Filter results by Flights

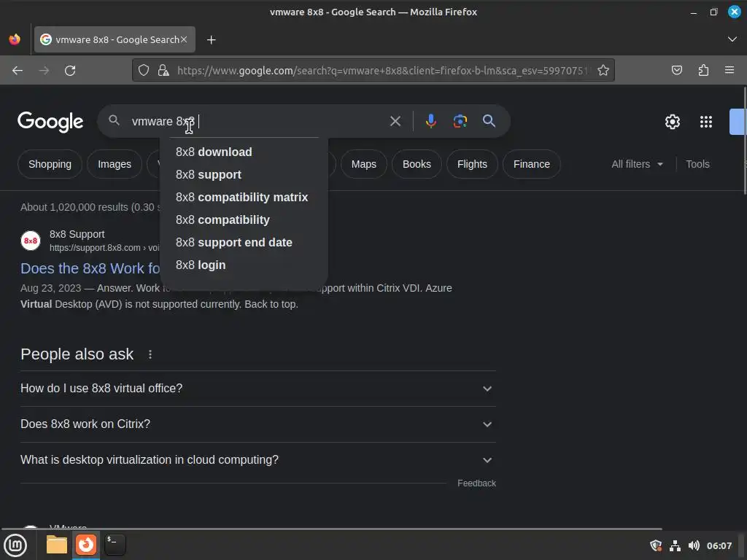click(x=472, y=164)
